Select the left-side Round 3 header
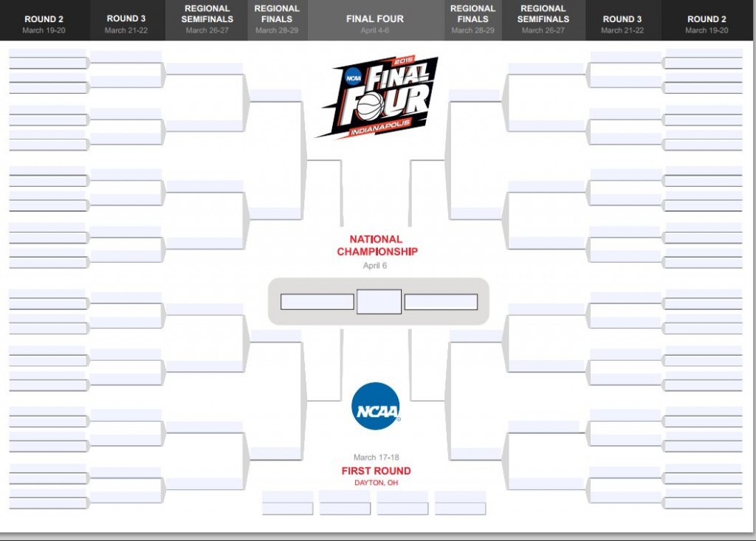Viewport: 756px width, 541px height. tap(126, 24)
